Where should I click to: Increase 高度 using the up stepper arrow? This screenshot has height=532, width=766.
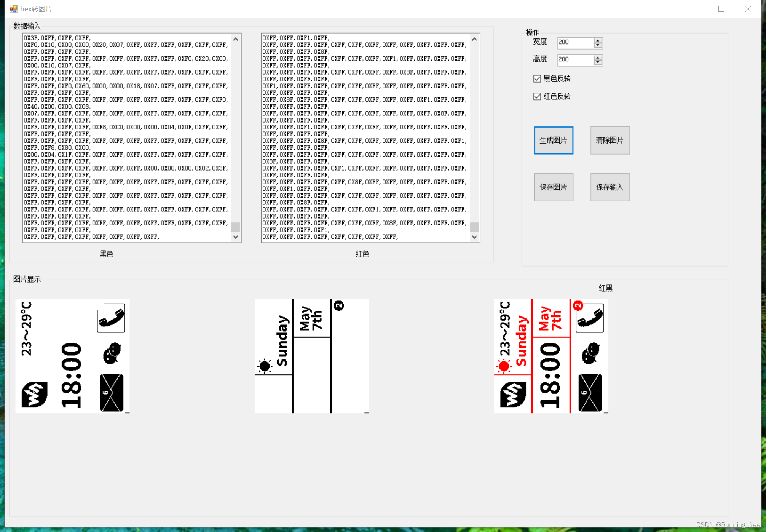point(598,58)
